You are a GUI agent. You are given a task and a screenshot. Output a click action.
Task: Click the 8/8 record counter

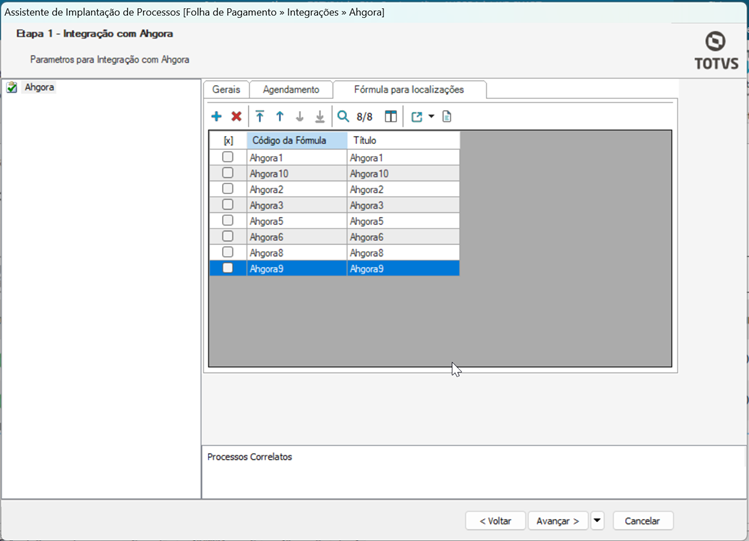[364, 117]
